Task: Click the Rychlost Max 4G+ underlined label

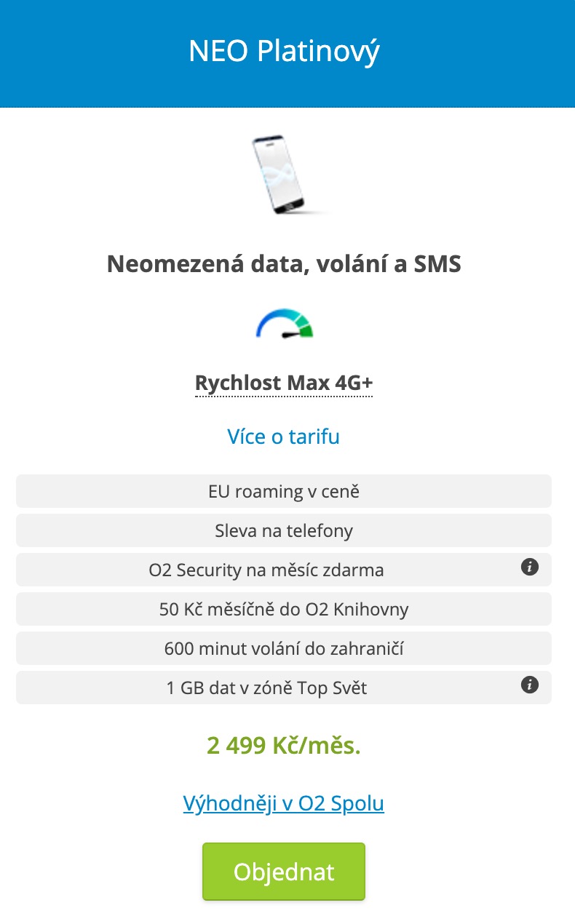Action: pos(283,383)
